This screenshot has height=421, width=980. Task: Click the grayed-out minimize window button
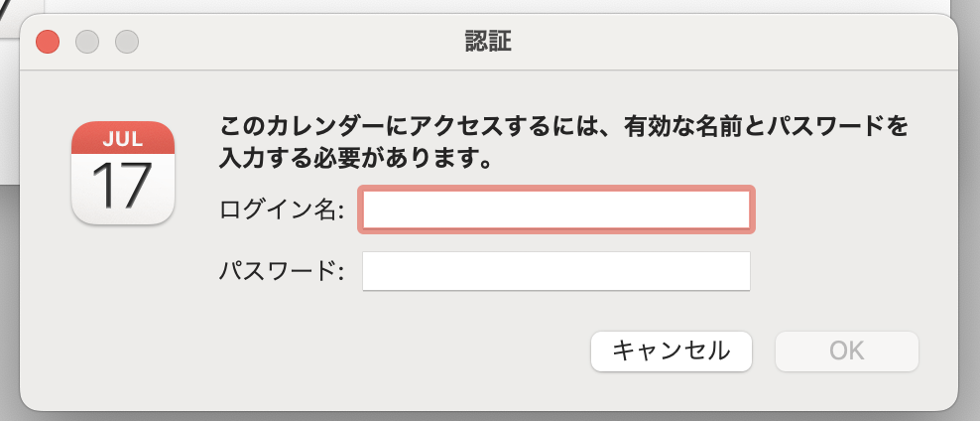pyautogui.click(x=87, y=42)
